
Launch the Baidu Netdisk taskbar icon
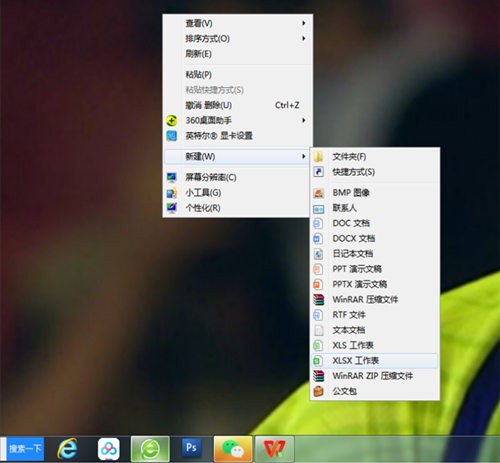[x=108, y=449]
